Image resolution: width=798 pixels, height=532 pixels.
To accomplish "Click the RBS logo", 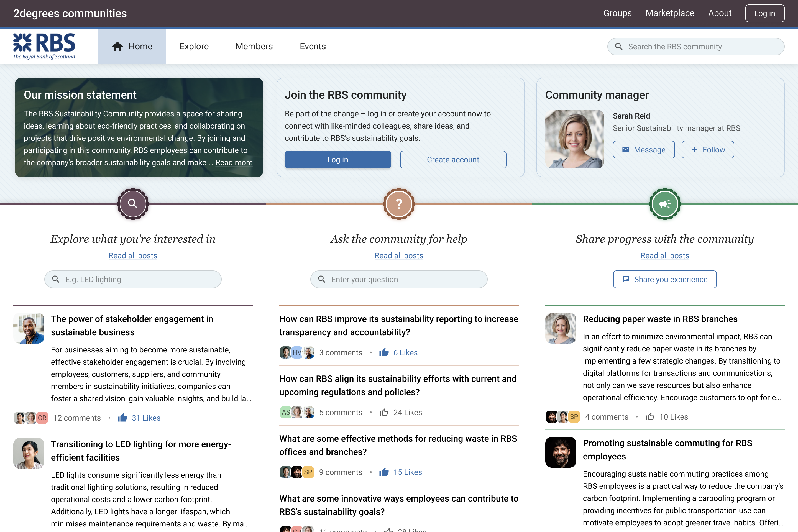I will 44,47.
